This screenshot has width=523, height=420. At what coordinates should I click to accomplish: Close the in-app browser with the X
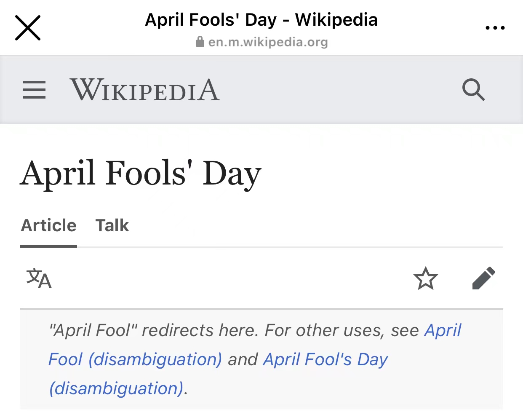click(x=28, y=28)
